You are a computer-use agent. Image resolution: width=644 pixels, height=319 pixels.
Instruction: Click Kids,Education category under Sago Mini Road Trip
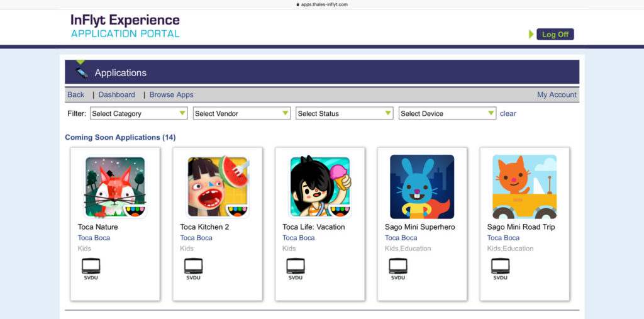pos(510,249)
